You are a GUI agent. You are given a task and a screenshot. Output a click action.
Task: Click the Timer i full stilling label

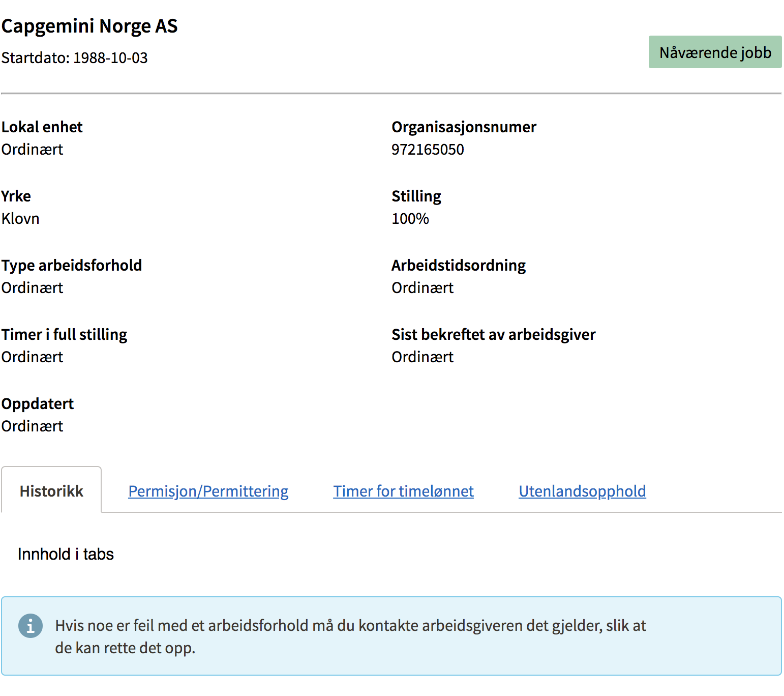coord(64,335)
